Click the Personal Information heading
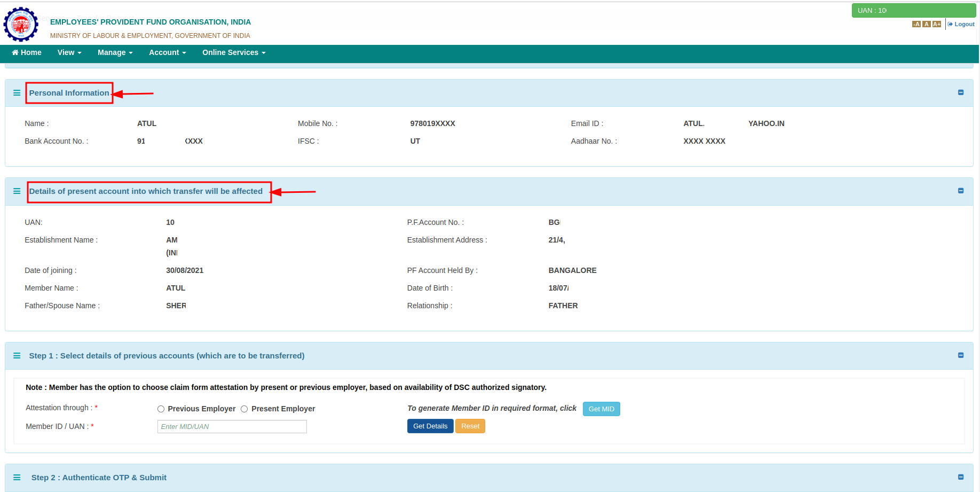 coord(69,93)
